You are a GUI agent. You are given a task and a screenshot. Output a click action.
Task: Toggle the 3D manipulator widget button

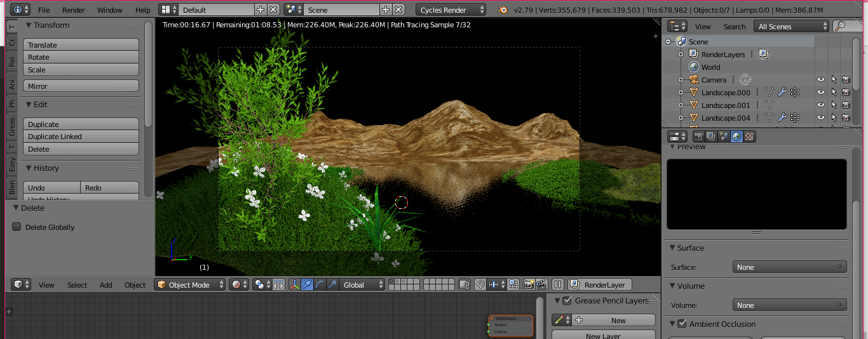point(295,285)
